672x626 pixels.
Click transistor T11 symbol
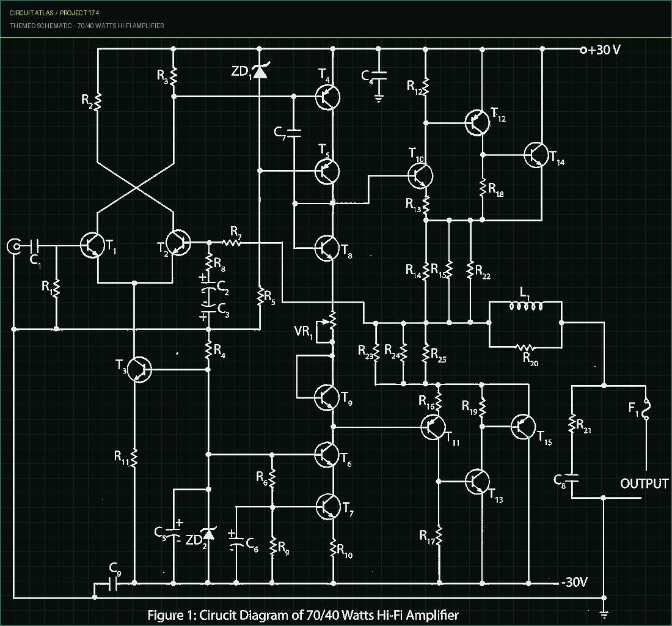[x=433, y=427]
